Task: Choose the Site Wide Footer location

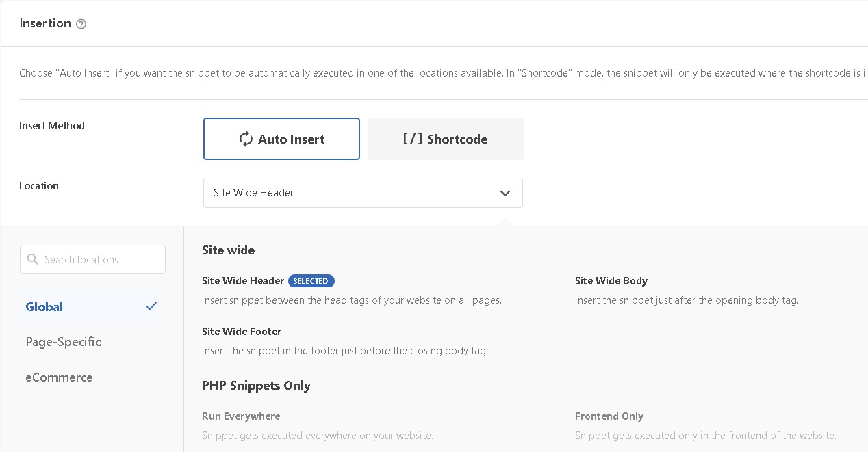Action: [242, 332]
